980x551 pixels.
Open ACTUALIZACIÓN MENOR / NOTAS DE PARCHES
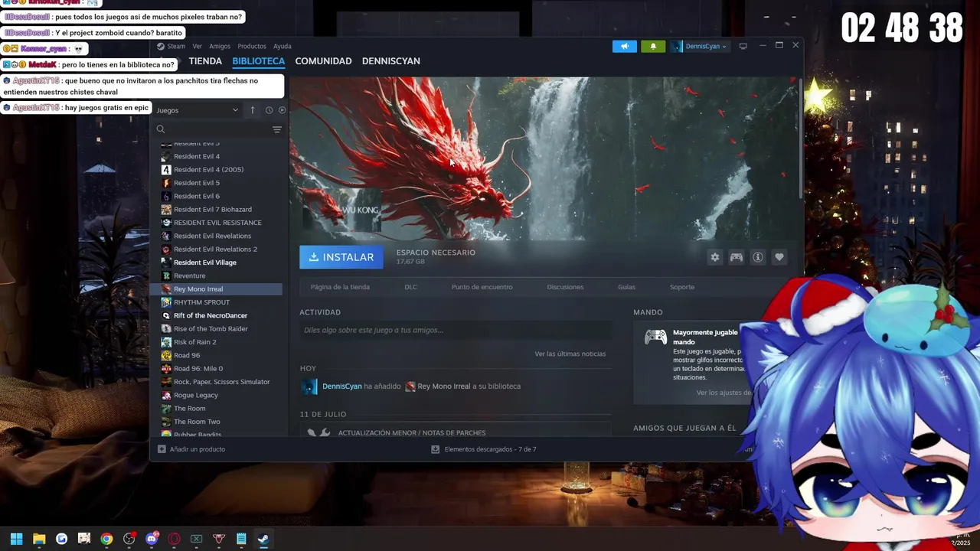[x=412, y=433]
